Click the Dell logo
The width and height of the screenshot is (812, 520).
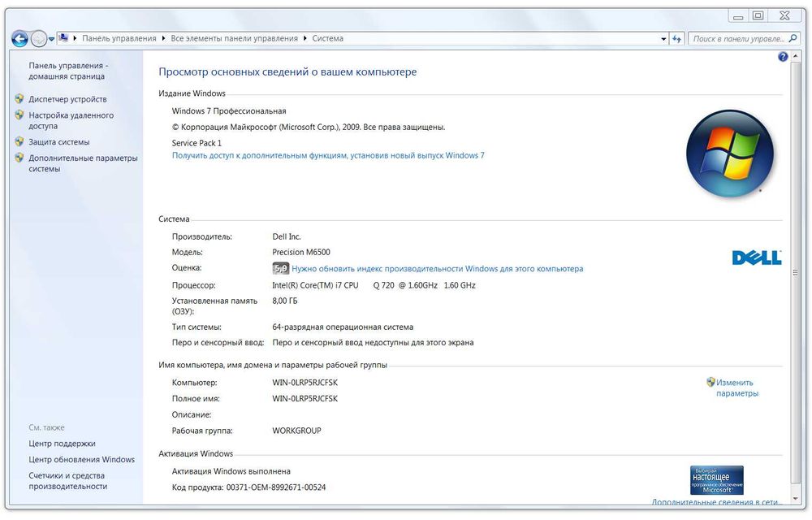coord(757,258)
